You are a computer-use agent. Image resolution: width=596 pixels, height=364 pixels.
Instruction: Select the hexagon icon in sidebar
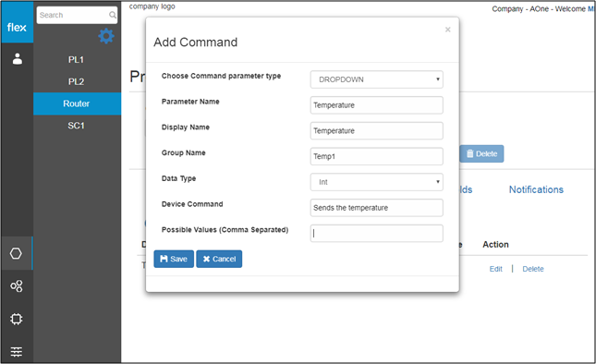point(16,253)
